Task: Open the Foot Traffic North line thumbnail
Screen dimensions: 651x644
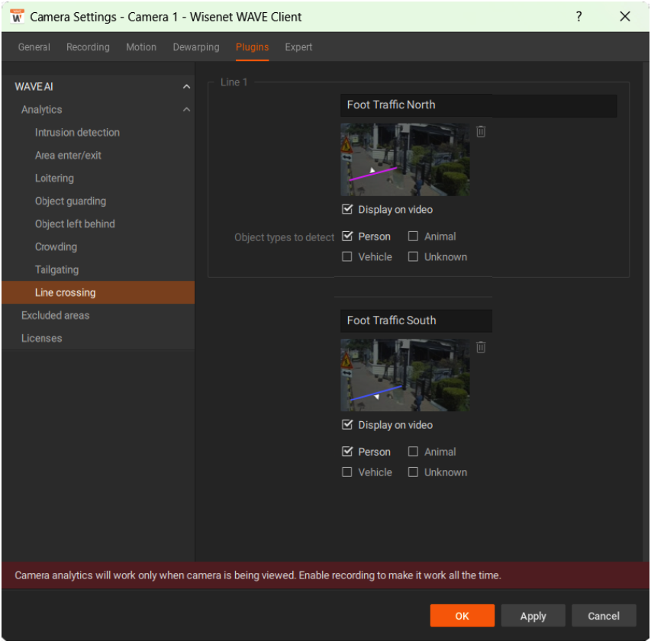Action: tap(404, 159)
